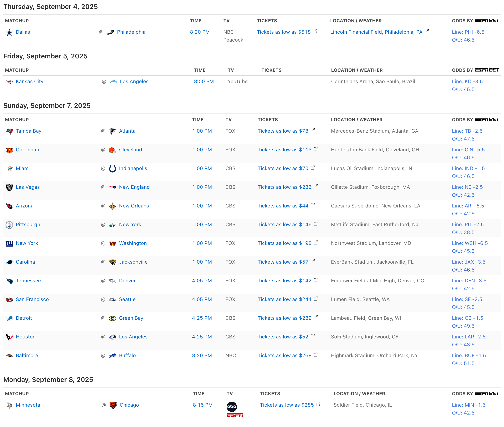This screenshot has height=427, width=504.
Task: Open Lincoln Financial Field, Philadelphia, PA link
Action: 376,32
